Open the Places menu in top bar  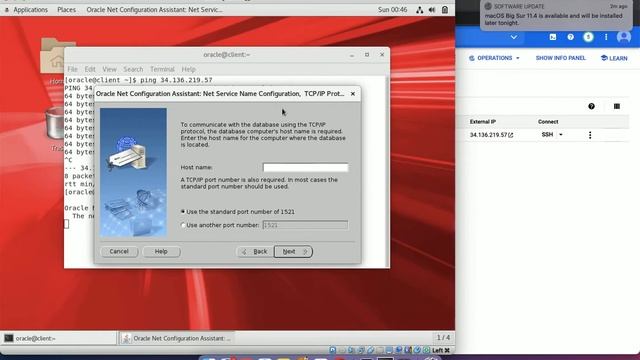click(67, 9)
